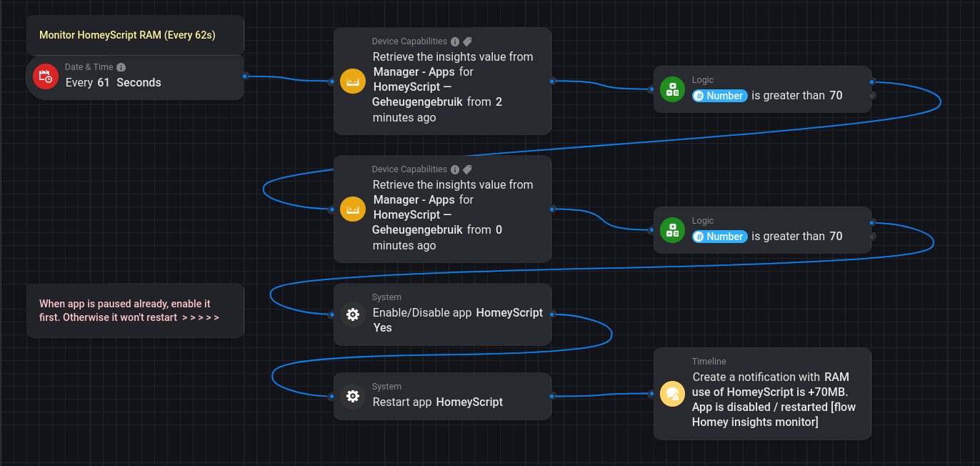Click the output connector of the '2 minutes ago' card
Viewport: 980px width, 466px height.
(552, 81)
